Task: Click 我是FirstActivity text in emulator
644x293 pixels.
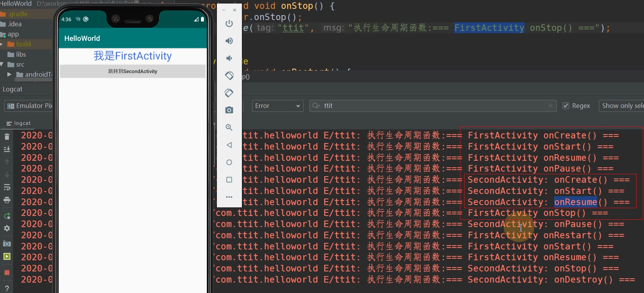Action: [133, 56]
